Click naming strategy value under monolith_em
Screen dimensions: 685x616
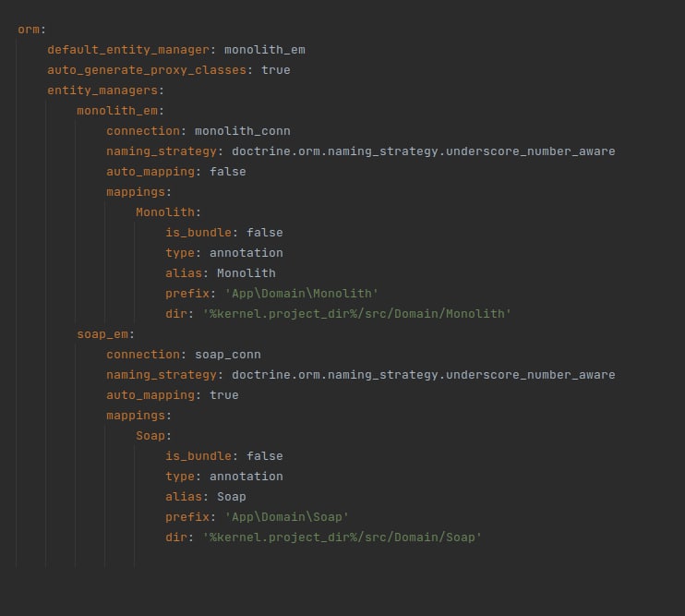point(424,151)
